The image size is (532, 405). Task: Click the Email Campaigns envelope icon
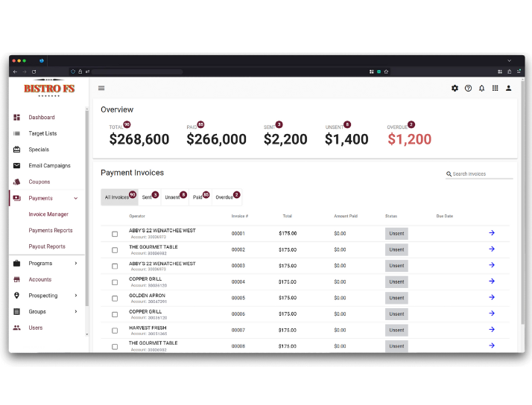[x=16, y=165]
